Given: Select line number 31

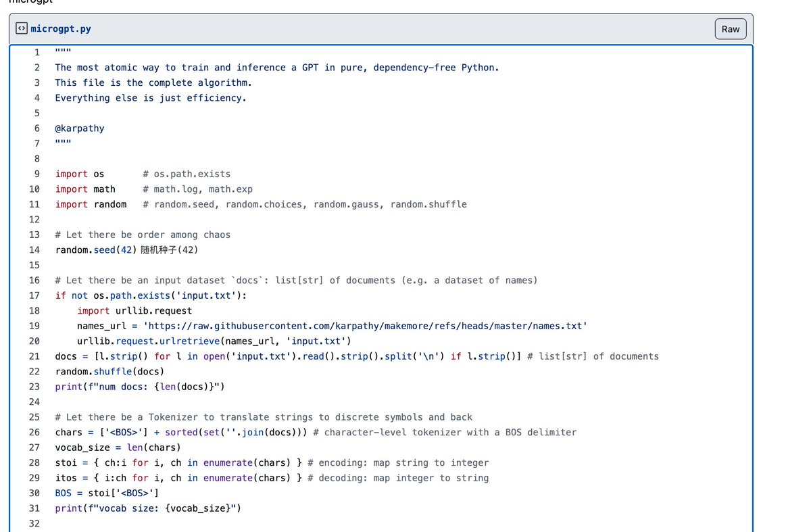Looking at the screenshot, I should tap(34, 508).
